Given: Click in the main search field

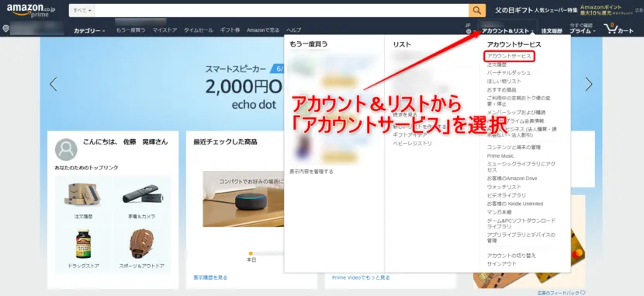Looking at the screenshot, I should pos(282,10).
